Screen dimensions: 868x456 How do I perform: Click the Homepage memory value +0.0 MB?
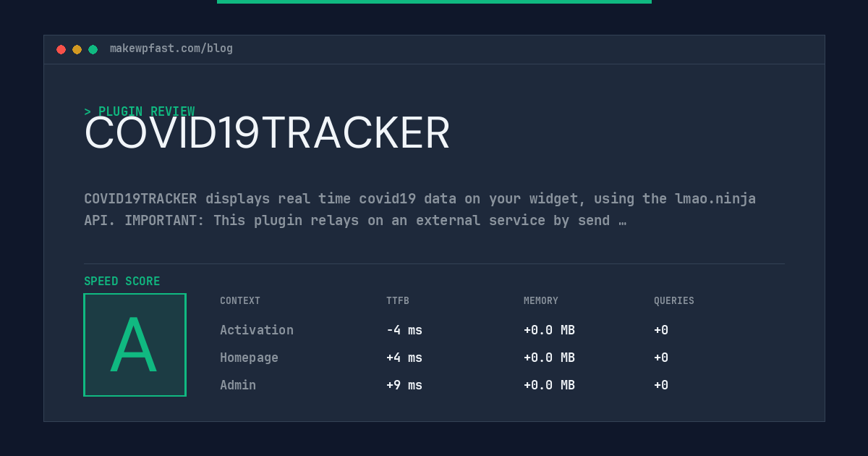point(549,358)
